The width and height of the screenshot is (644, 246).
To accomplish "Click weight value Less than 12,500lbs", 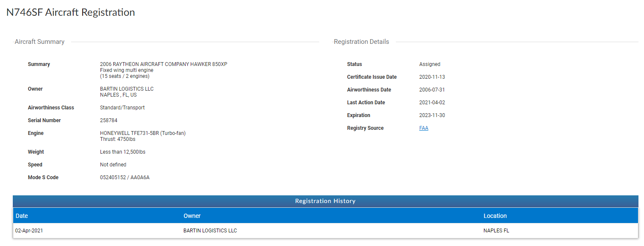I will [123, 152].
